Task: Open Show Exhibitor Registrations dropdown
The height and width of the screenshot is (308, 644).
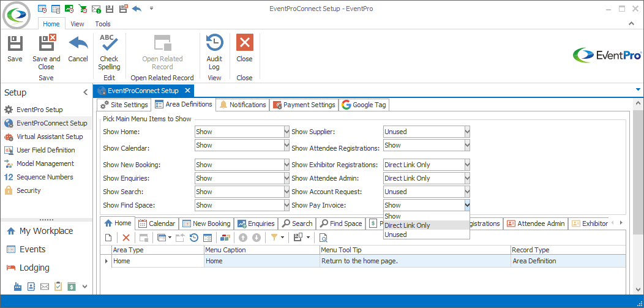Action: click(x=467, y=165)
